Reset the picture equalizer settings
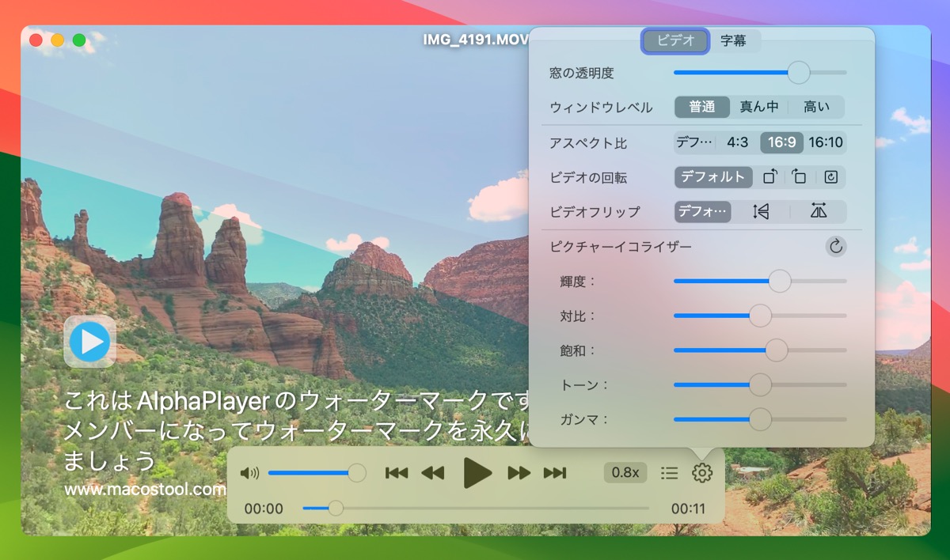 835,247
